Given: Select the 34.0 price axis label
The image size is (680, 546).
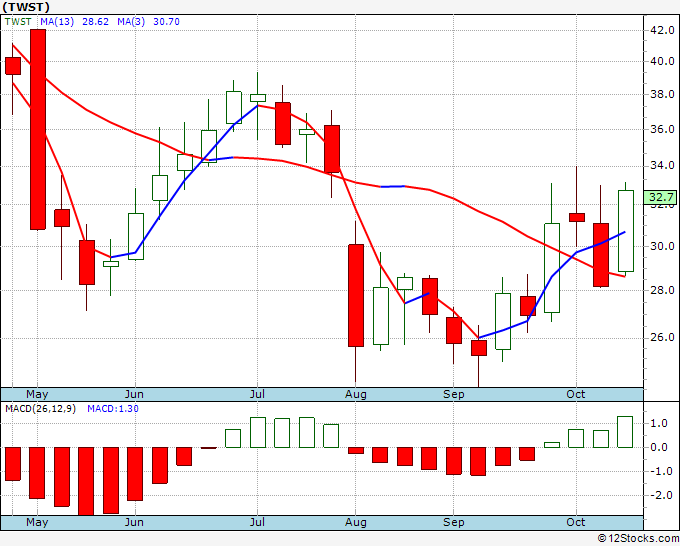Looking at the screenshot, I should point(663,165).
